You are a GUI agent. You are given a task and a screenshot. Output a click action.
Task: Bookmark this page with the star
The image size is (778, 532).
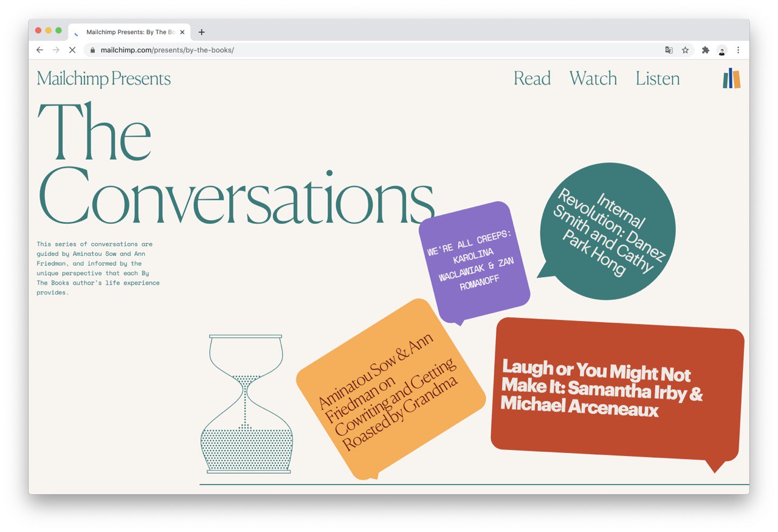point(685,50)
